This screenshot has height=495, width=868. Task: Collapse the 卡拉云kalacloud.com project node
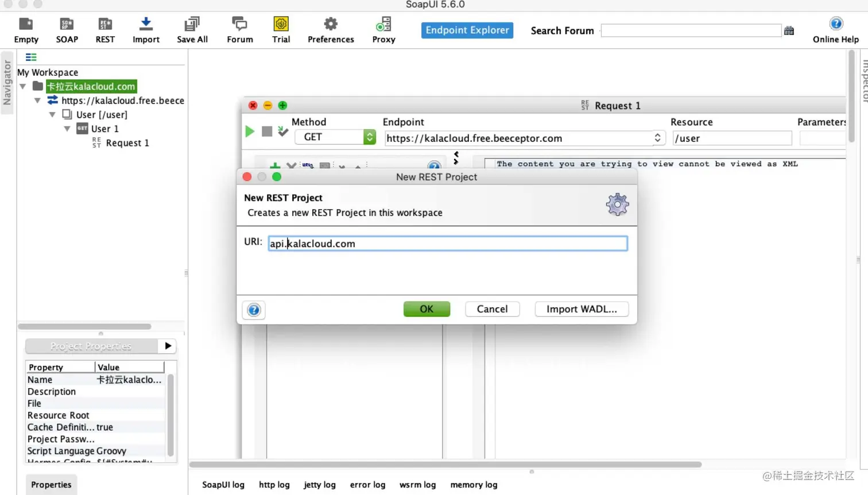23,87
